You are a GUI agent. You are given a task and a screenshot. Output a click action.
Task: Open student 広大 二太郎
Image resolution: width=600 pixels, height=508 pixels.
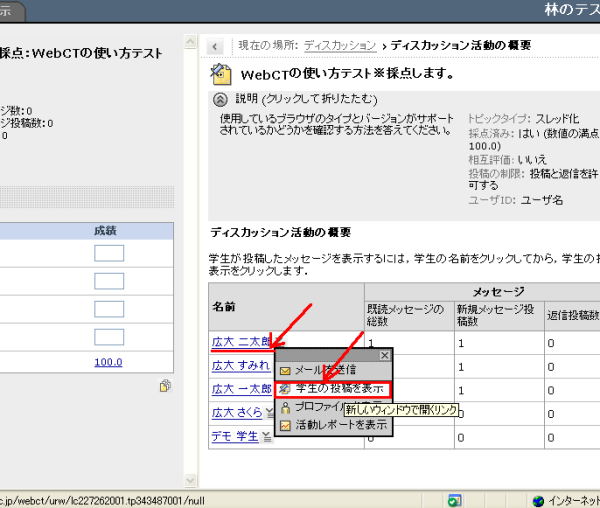coord(241,342)
